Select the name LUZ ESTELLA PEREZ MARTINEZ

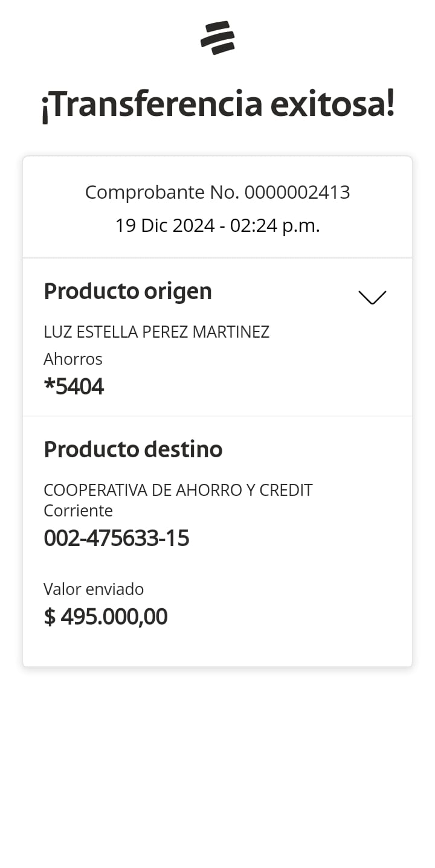click(156, 332)
